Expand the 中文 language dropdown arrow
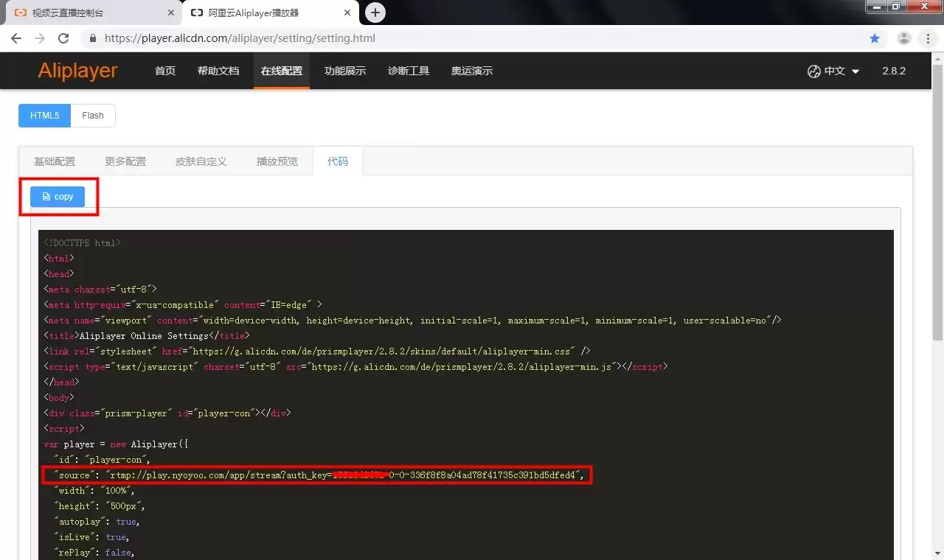The image size is (944, 560). 855,71
